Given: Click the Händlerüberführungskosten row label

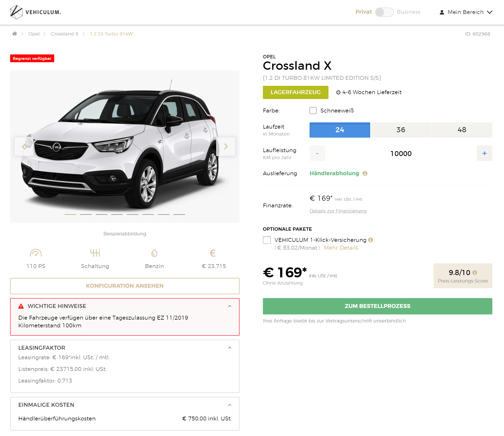Looking at the screenshot, I should 57,419.
